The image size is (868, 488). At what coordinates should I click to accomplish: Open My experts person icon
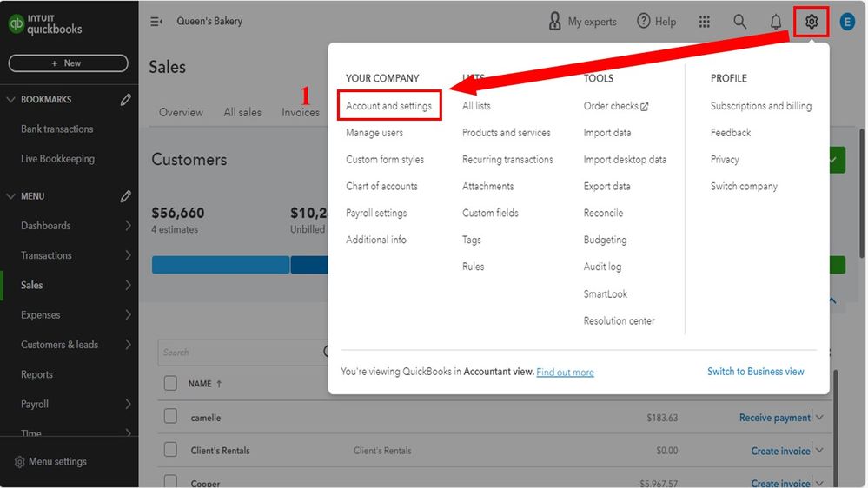(x=554, y=21)
